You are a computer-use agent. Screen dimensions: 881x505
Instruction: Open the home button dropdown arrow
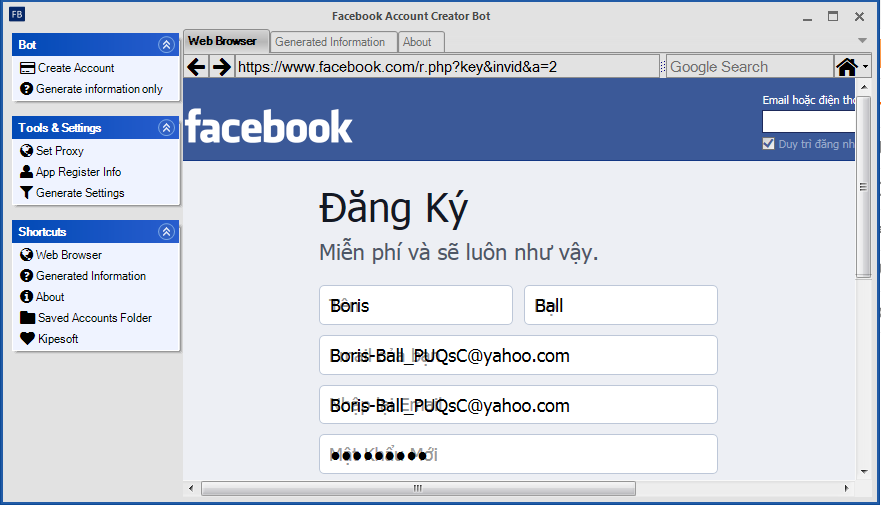click(865, 67)
